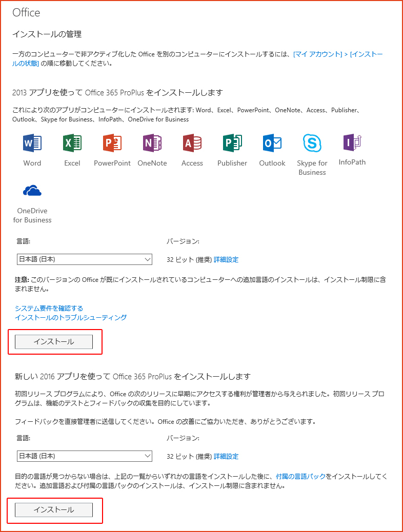This screenshot has width=403, height=532.
Task: Open the language dropdown in the 2013 section
Action: point(85,259)
